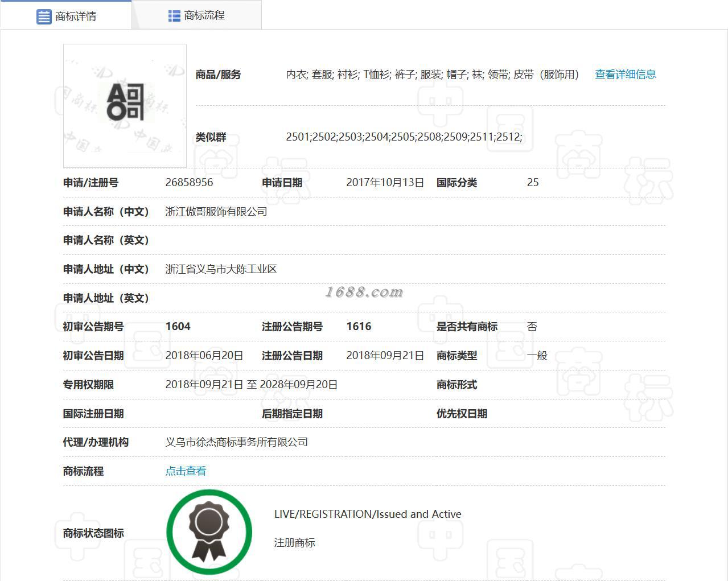Click the 后期指定日期 label
This screenshot has height=581, width=728.
point(292,414)
